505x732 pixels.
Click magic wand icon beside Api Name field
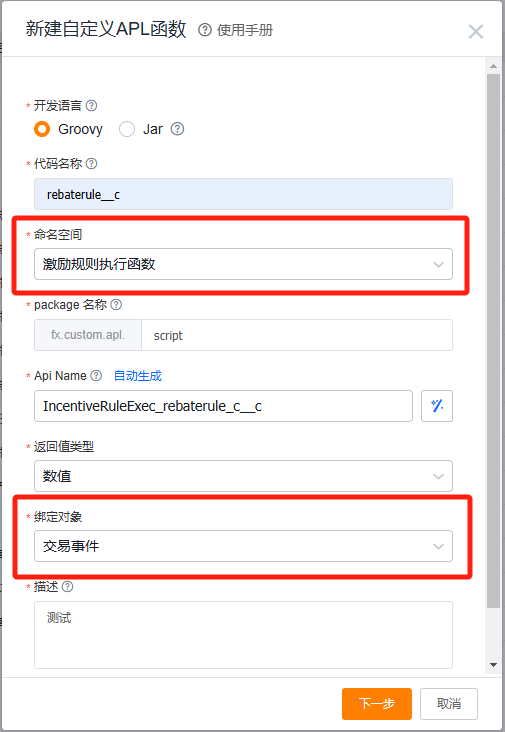pyautogui.click(x=437, y=406)
